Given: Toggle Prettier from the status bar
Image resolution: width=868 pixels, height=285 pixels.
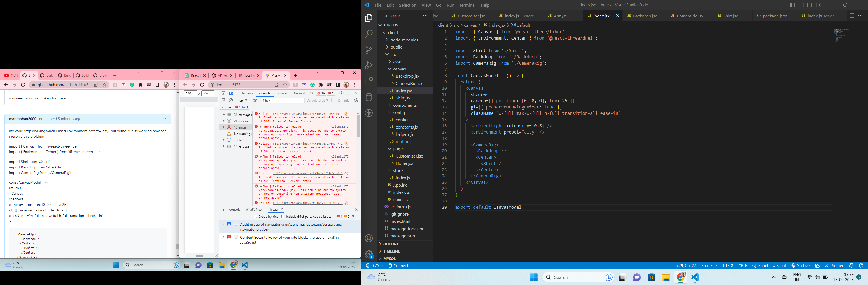Looking at the screenshot, I should coord(834,265).
